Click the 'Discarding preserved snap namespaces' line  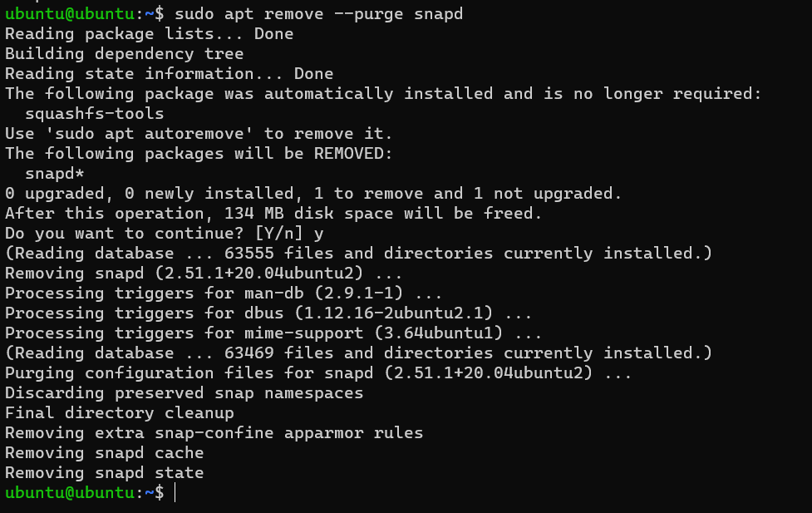(x=185, y=393)
